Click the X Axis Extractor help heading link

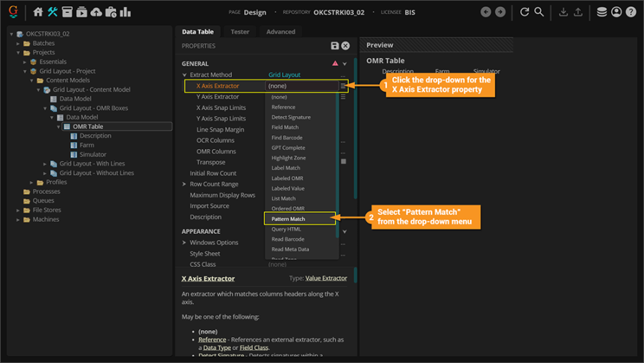(208, 279)
